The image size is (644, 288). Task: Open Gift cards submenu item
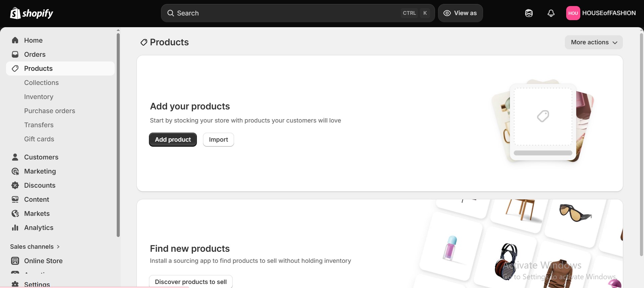39,139
